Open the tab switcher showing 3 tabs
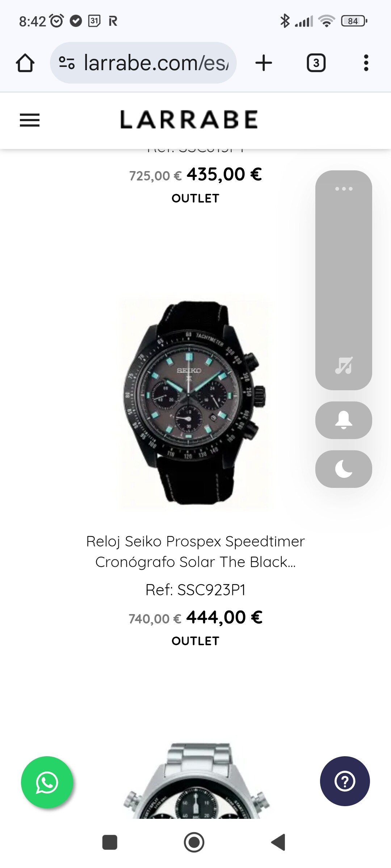 tap(316, 63)
